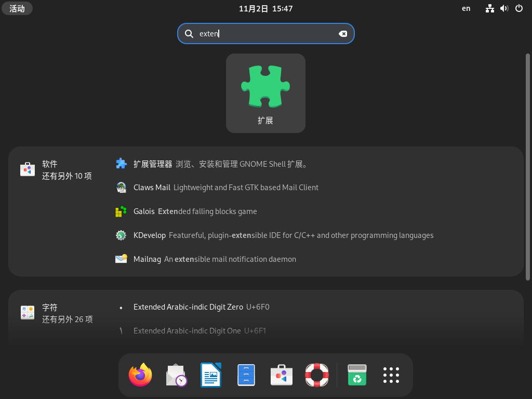
Task: Open the clock and calendar menu
Action: pos(265,8)
